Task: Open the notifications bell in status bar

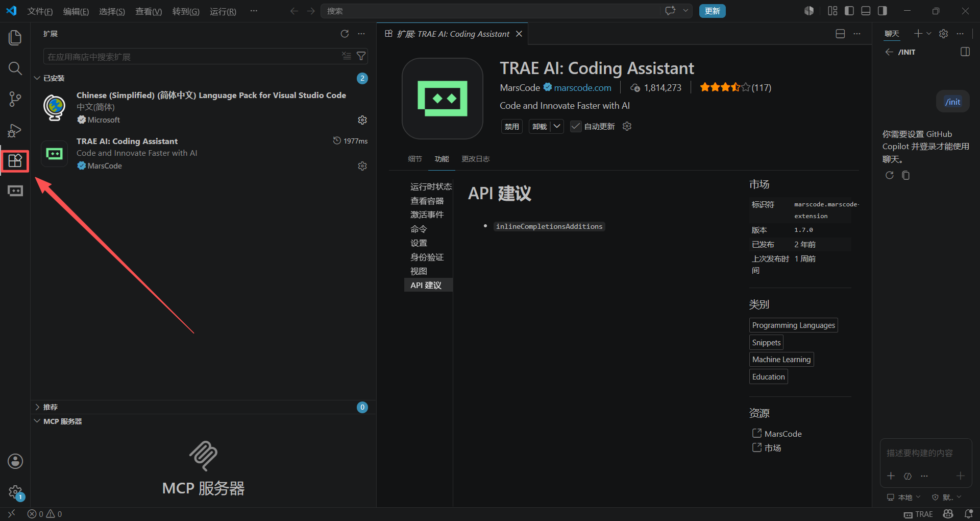Action: click(968, 514)
